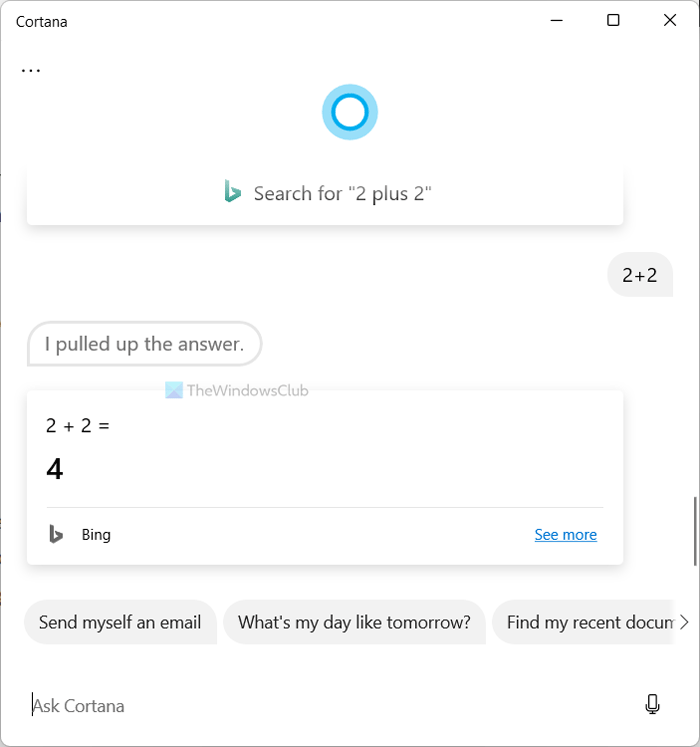This screenshot has width=700, height=747.
Task: Click the Cortana circle logo
Action: tap(350, 113)
